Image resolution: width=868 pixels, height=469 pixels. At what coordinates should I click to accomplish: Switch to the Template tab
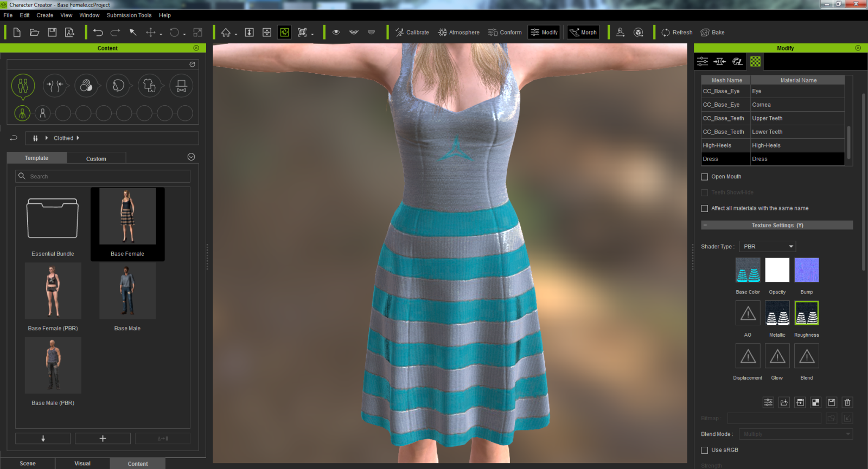tap(36, 158)
